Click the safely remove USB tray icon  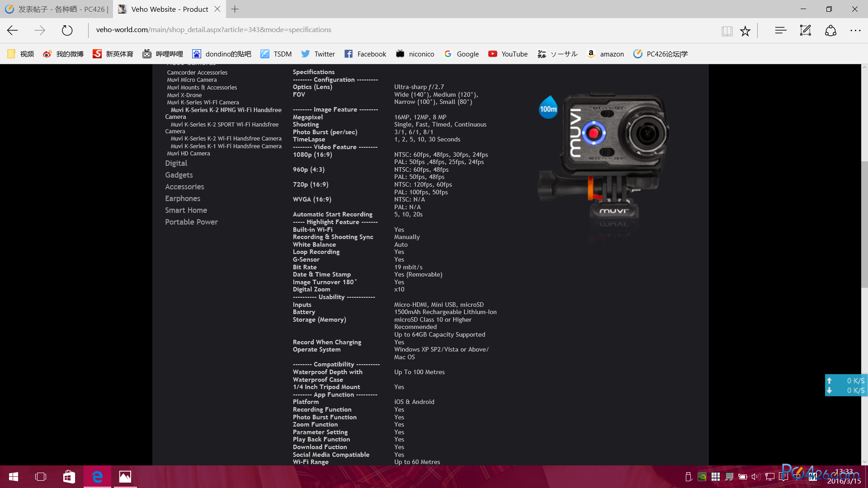[x=689, y=477]
